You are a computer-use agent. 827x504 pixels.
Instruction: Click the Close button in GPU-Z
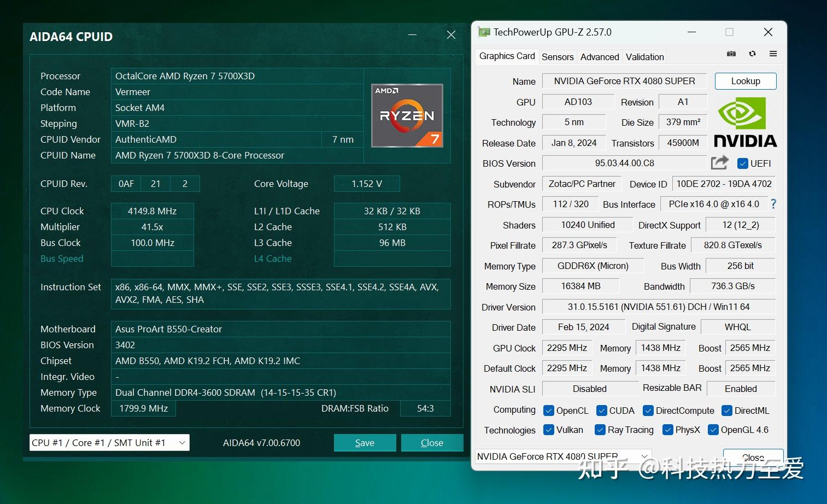[753, 457]
